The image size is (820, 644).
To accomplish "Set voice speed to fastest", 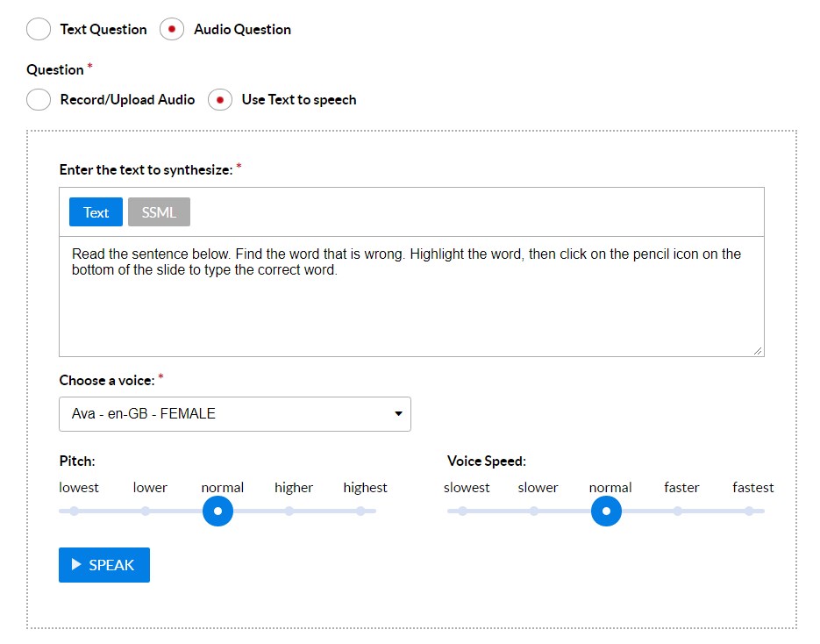I will pyautogui.click(x=749, y=511).
